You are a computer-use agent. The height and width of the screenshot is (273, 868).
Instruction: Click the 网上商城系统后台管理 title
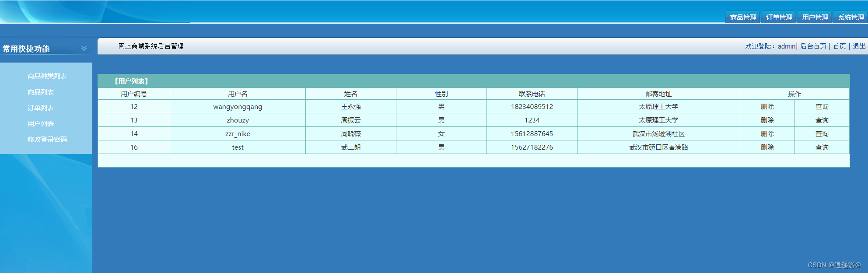(151, 46)
